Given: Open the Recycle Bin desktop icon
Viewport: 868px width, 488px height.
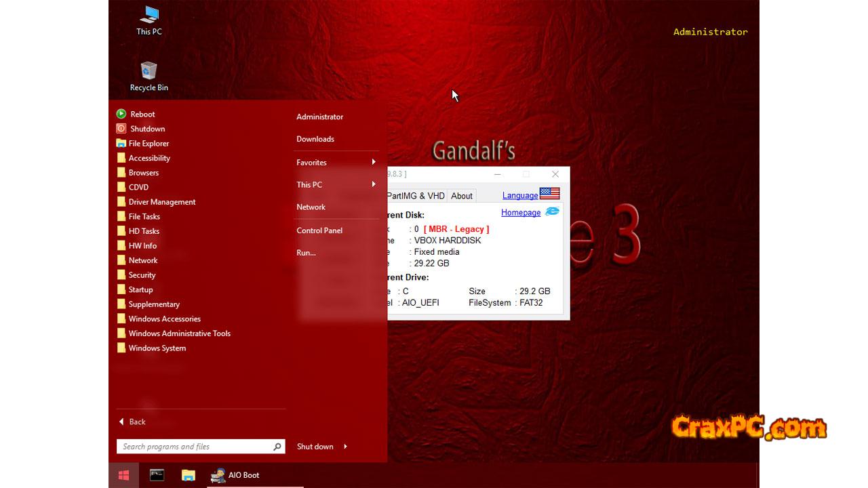Looking at the screenshot, I should pyautogui.click(x=149, y=77).
